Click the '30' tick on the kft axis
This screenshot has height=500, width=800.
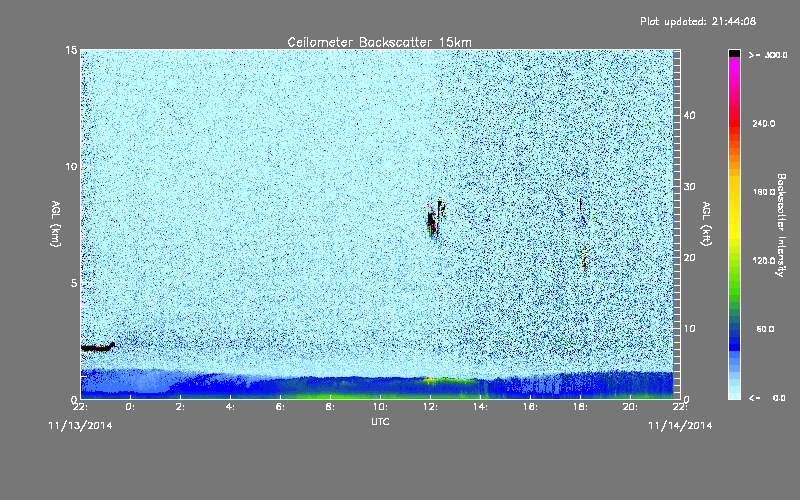click(689, 186)
